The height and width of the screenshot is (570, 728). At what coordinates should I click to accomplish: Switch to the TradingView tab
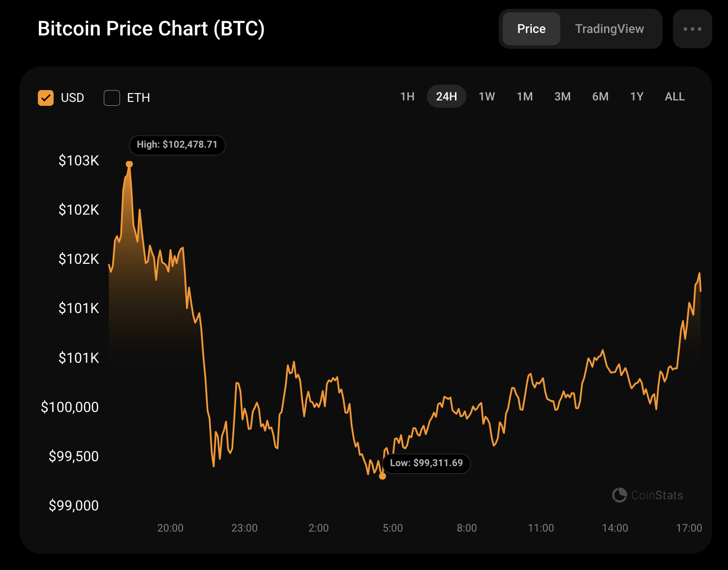coord(609,29)
